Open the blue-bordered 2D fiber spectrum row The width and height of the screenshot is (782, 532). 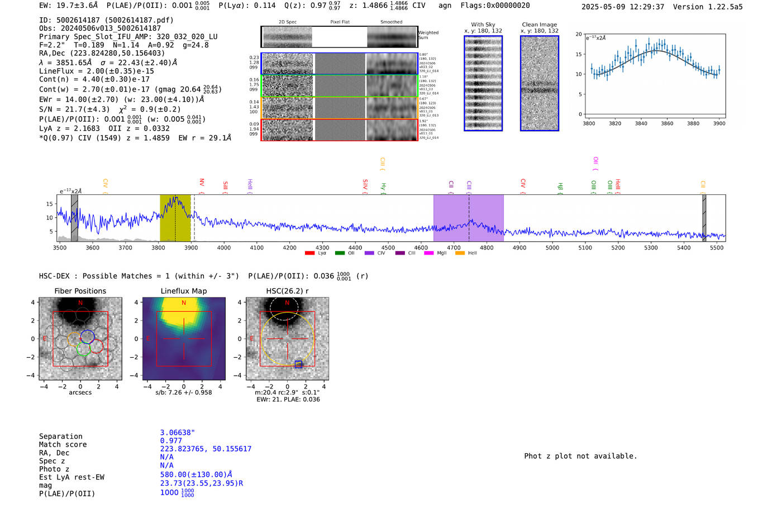pyautogui.click(x=340, y=64)
